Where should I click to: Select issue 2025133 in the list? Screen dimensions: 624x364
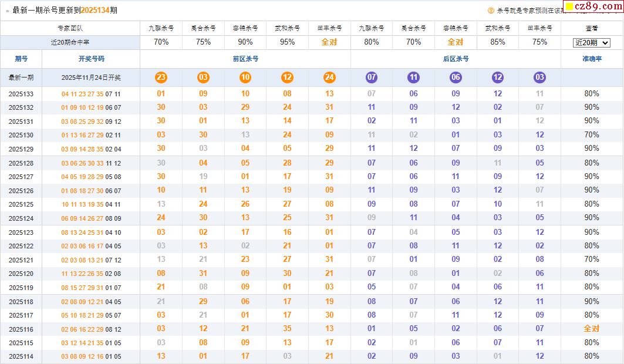pyautogui.click(x=21, y=94)
